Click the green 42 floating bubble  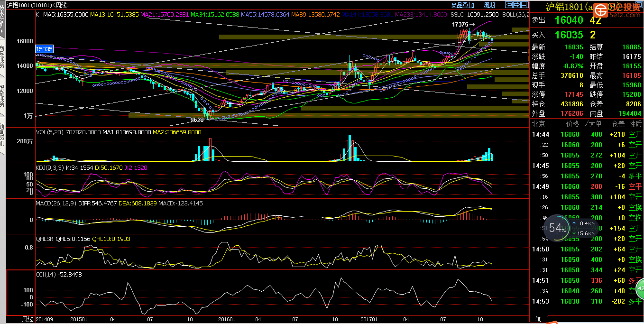point(640,288)
